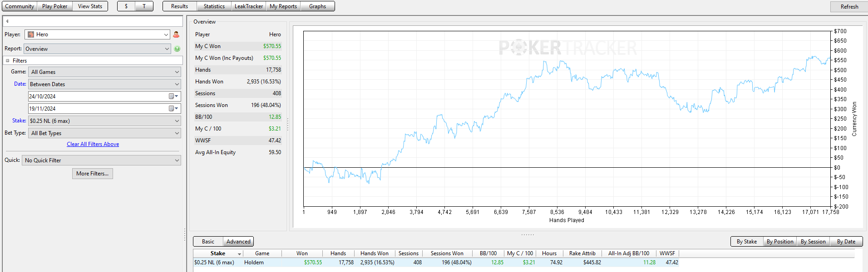Select the $0.25 NL (6 max) Holdem row
This screenshot has width=868, height=272.
(436, 262)
